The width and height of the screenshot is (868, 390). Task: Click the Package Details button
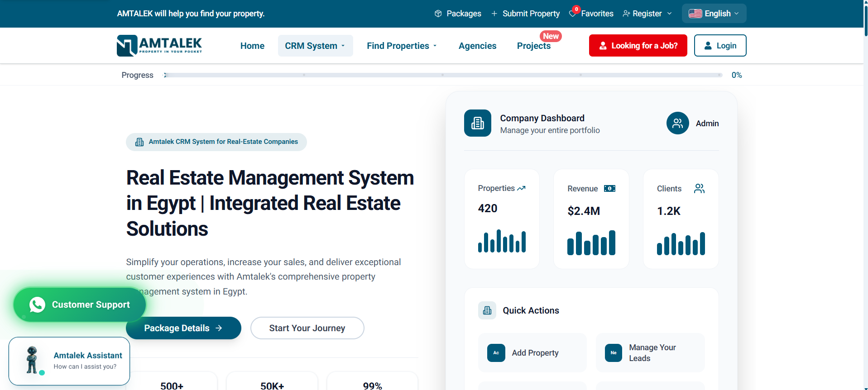[x=183, y=328]
